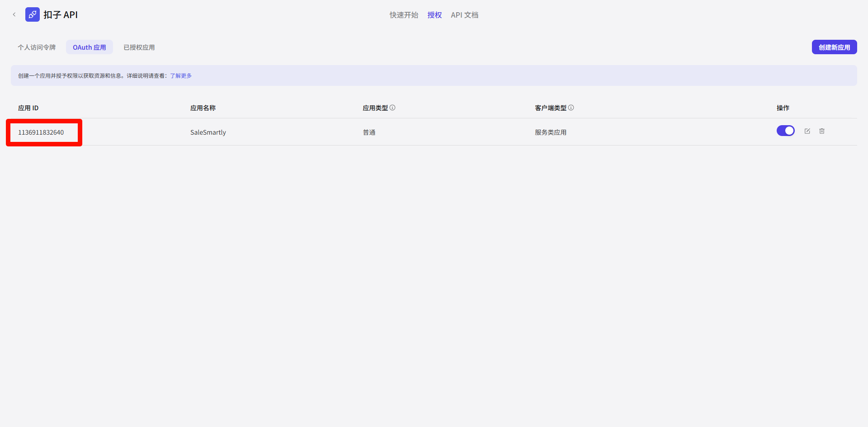The width and height of the screenshot is (868, 427).
Task: Click the 普通 app type cell
Action: (x=369, y=132)
